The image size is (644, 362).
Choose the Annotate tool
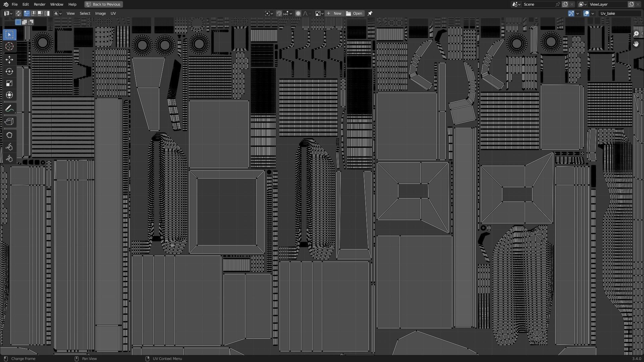[9, 108]
